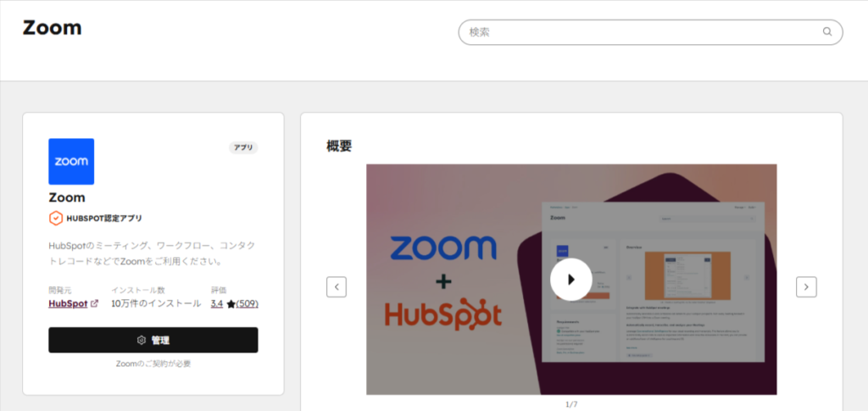Click the Zoomのご契約が必要 note
This screenshot has height=411, width=868.
153,364
